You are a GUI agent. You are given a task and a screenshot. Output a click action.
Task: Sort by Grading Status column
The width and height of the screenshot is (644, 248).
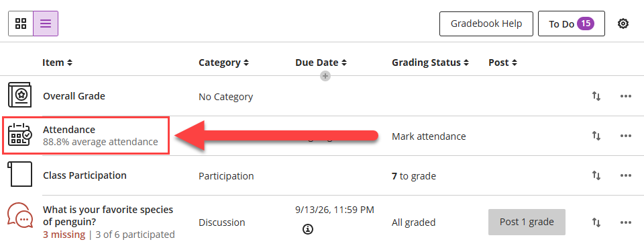(x=431, y=63)
